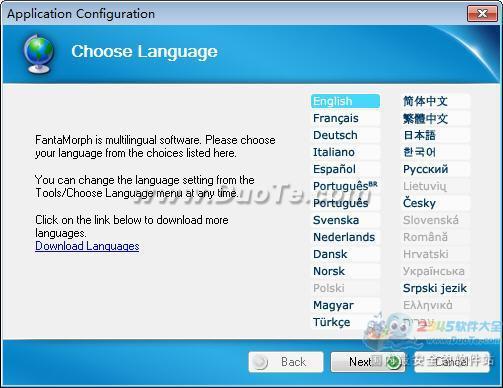The height and width of the screenshot is (388, 503).
Task: Click the Back button
Action: [286, 362]
